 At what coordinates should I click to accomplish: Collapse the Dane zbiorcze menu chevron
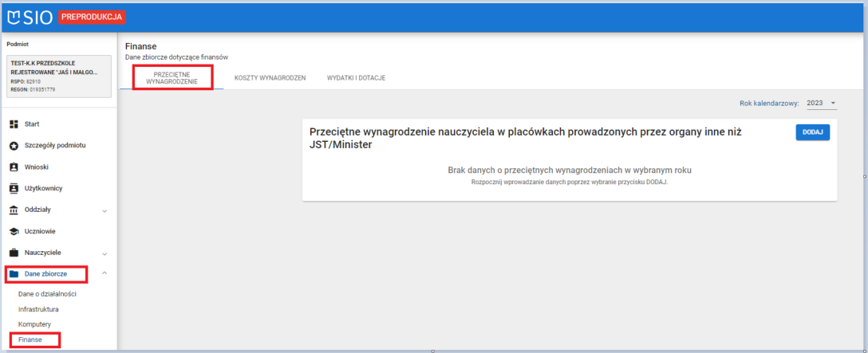coord(105,273)
